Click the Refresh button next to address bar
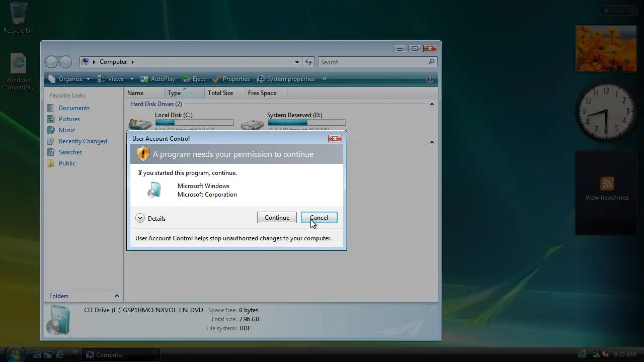The width and height of the screenshot is (644, 362). click(x=308, y=62)
